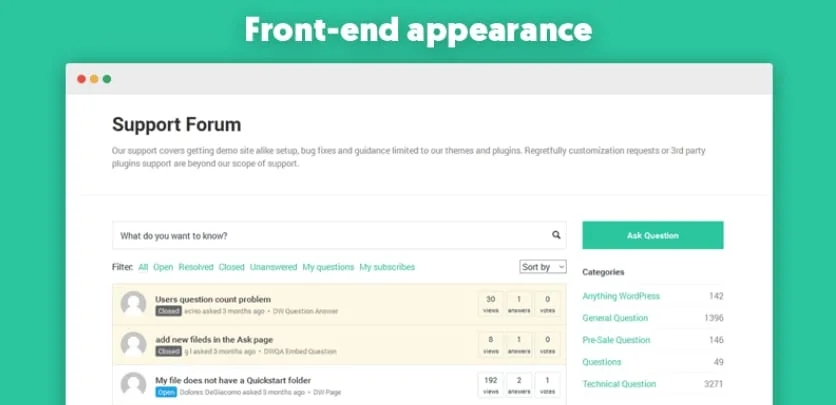Select the My questions filter
836x405 pixels.
(328, 267)
